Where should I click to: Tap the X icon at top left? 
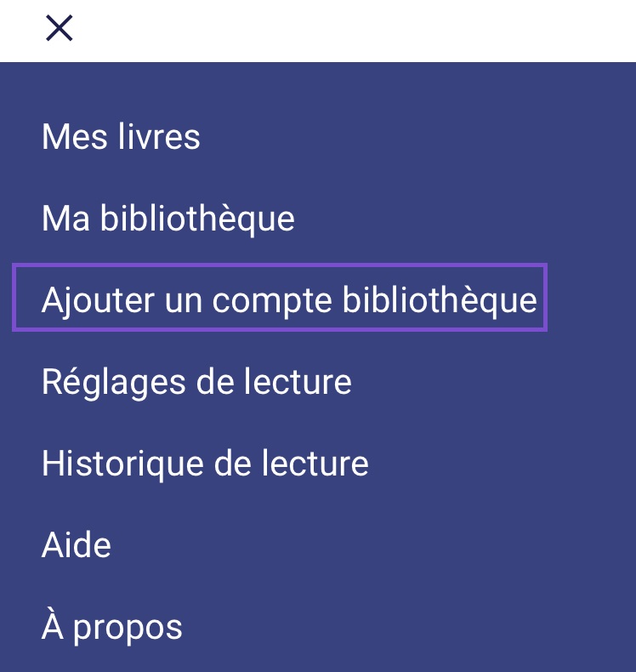tap(60, 28)
